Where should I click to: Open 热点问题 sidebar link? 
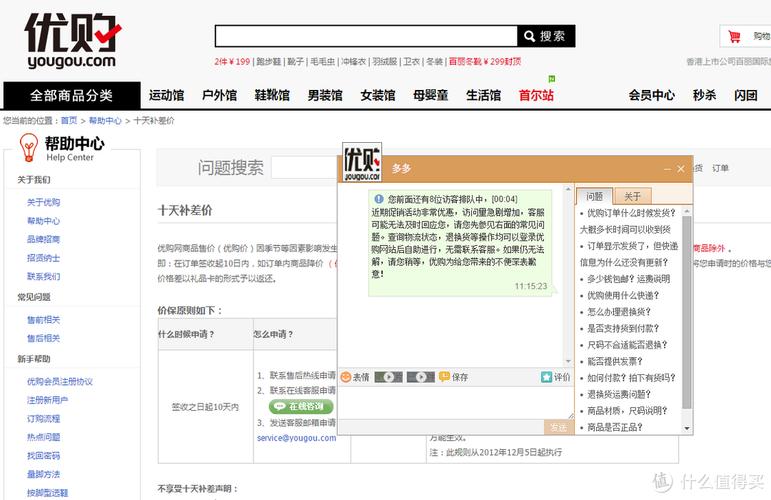pos(44,437)
